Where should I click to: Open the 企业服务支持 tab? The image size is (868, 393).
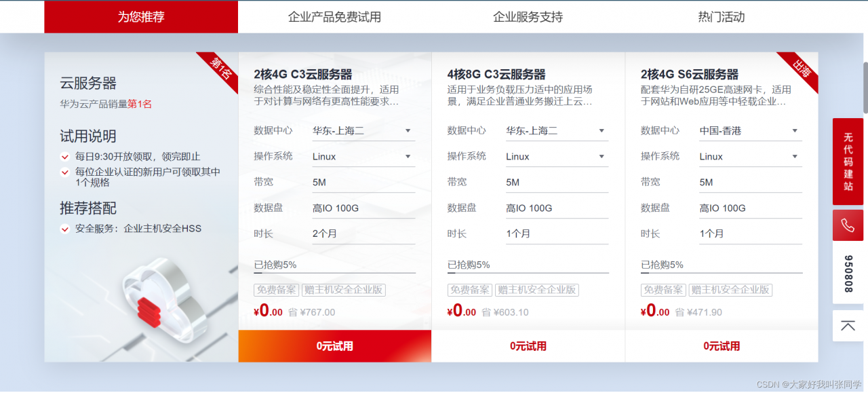point(528,17)
